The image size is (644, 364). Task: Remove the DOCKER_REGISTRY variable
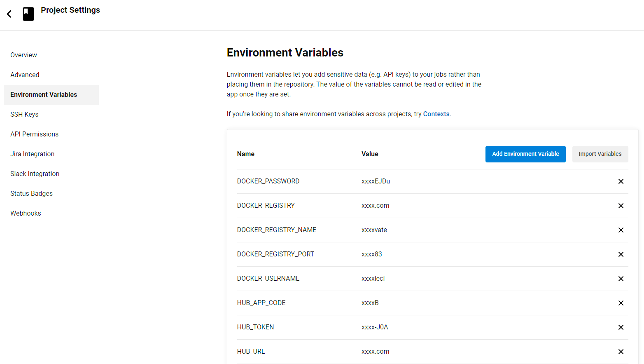(x=621, y=206)
